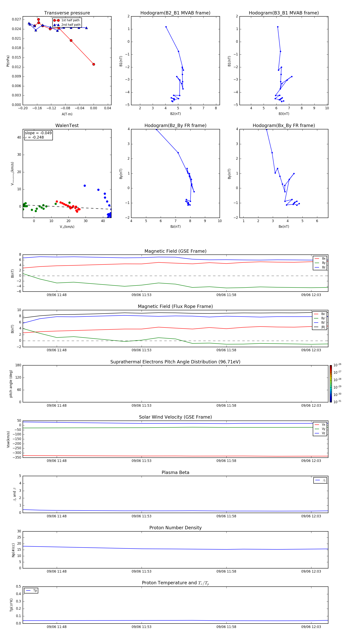Click the 'B2(nT)' x-axis label
This screenshot has height=644, width=351.
(x=175, y=114)
